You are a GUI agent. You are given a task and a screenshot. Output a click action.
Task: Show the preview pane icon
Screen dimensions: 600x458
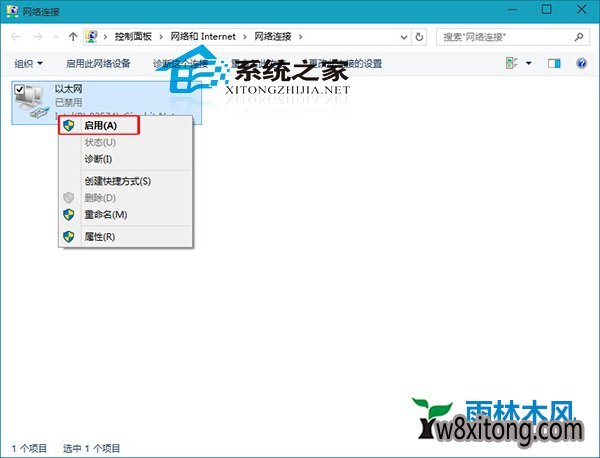point(554,63)
